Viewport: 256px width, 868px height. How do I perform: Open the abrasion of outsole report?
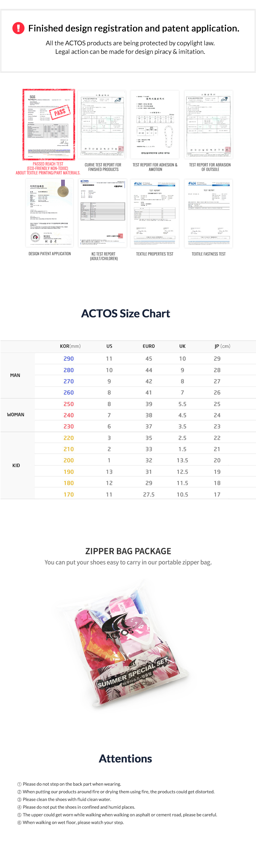(208, 124)
